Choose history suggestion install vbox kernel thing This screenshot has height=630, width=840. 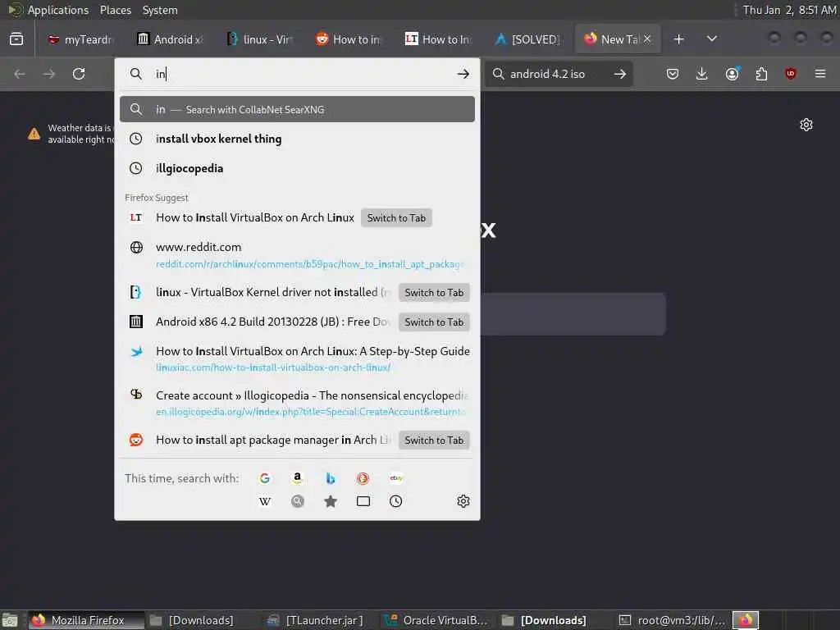click(297, 139)
